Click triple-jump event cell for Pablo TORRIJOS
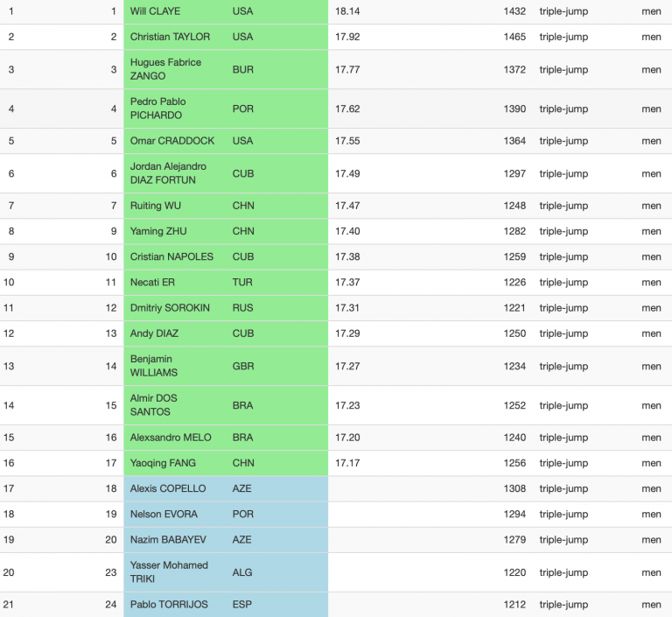This screenshot has width=672, height=617. [x=563, y=605]
